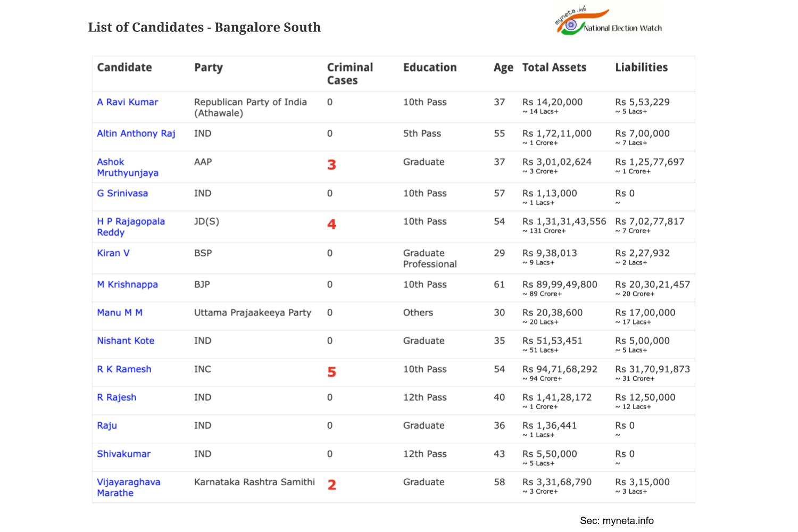Open M Krishnappa candidate link

[x=127, y=285]
